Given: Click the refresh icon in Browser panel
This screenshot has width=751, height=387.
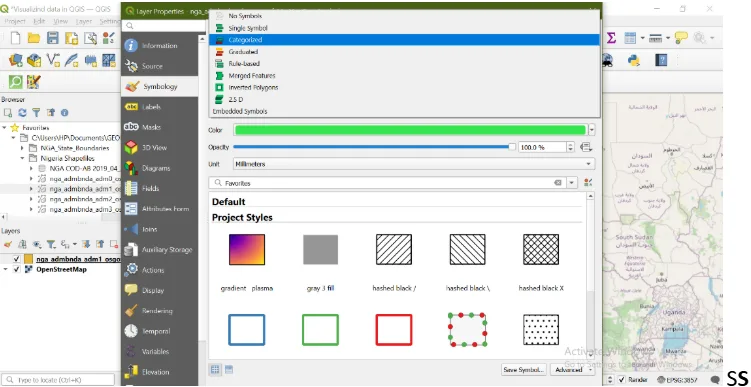Looking at the screenshot, I should tap(22, 113).
